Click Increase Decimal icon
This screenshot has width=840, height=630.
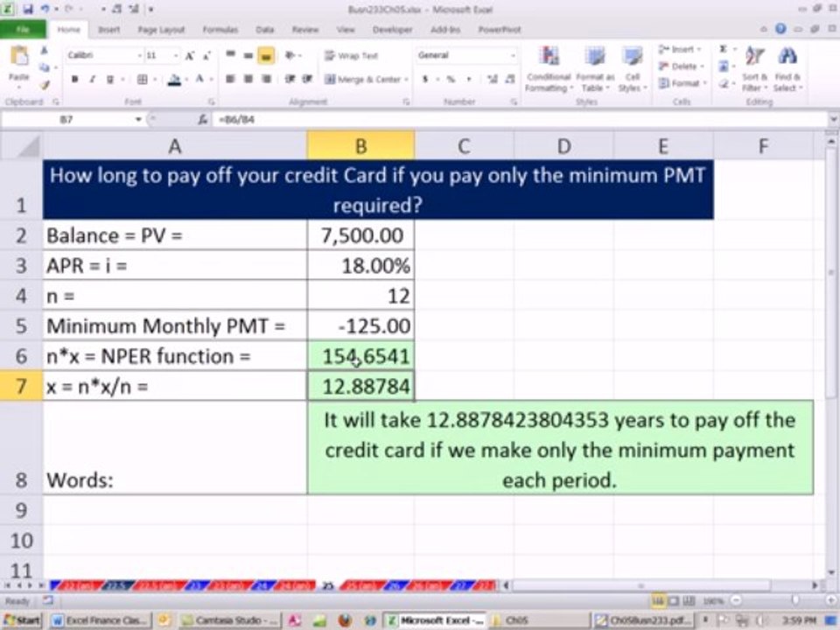[493, 80]
